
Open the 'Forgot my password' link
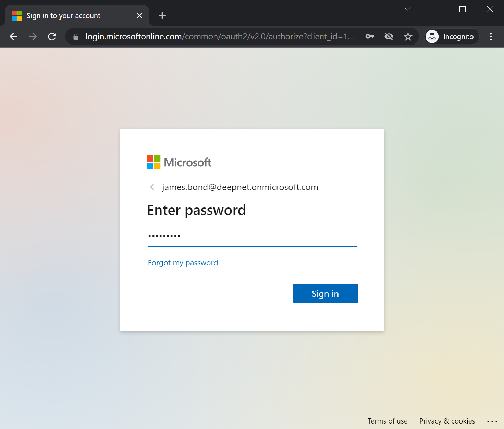[183, 263]
